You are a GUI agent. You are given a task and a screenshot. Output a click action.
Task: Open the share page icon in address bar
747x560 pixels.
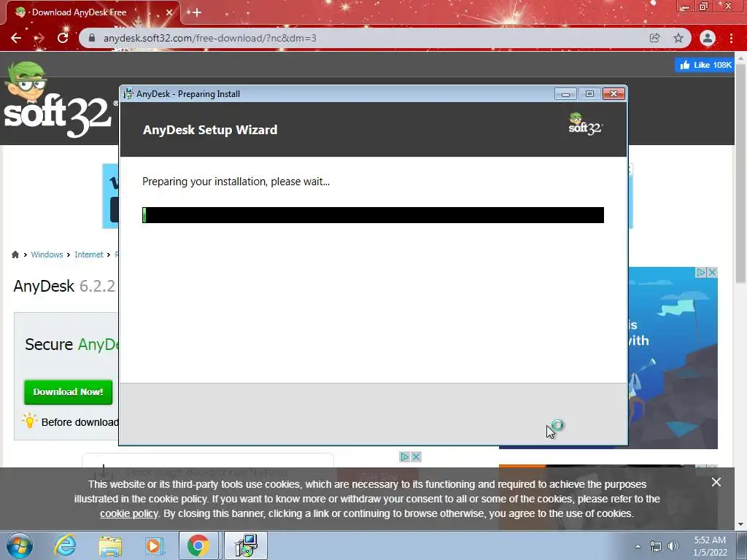(x=655, y=38)
